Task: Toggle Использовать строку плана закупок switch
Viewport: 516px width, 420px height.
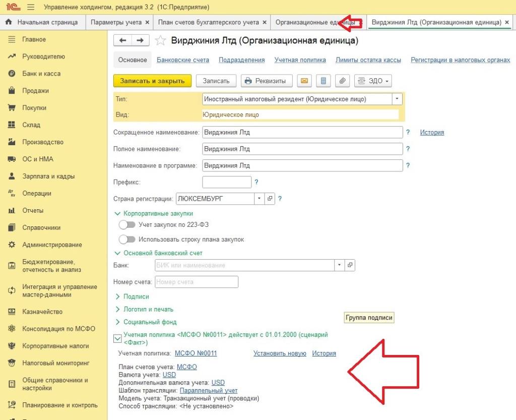Action: [x=127, y=239]
